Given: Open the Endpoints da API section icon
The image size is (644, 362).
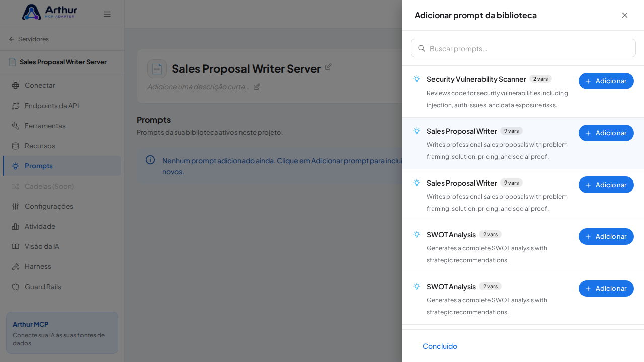Looking at the screenshot, I should 15,106.
